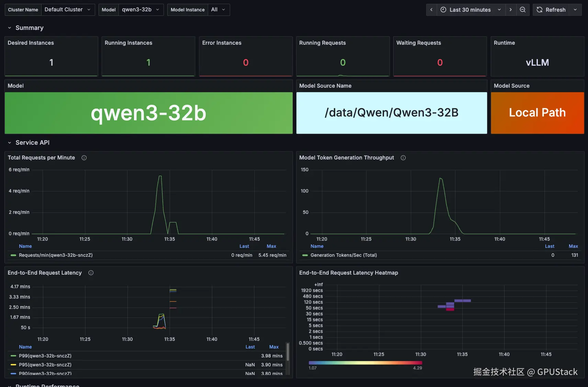Sort latency legend by Last column

pyautogui.click(x=250, y=347)
